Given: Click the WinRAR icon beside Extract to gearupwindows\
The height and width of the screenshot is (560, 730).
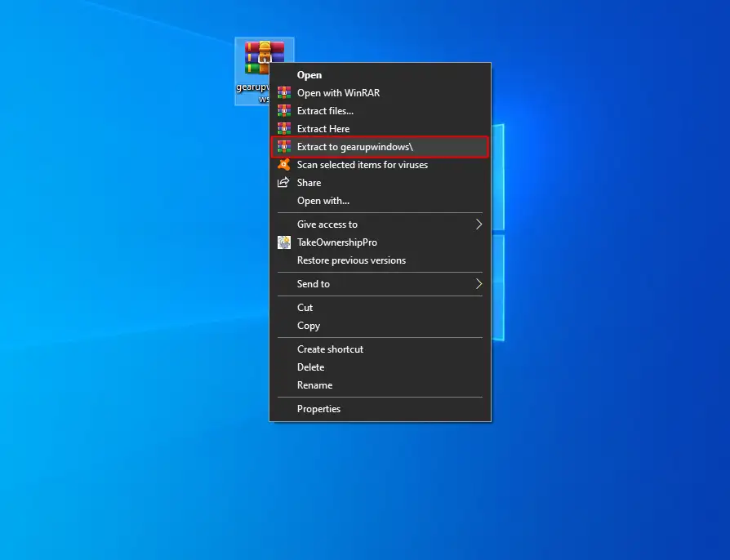Looking at the screenshot, I should click(284, 147).
